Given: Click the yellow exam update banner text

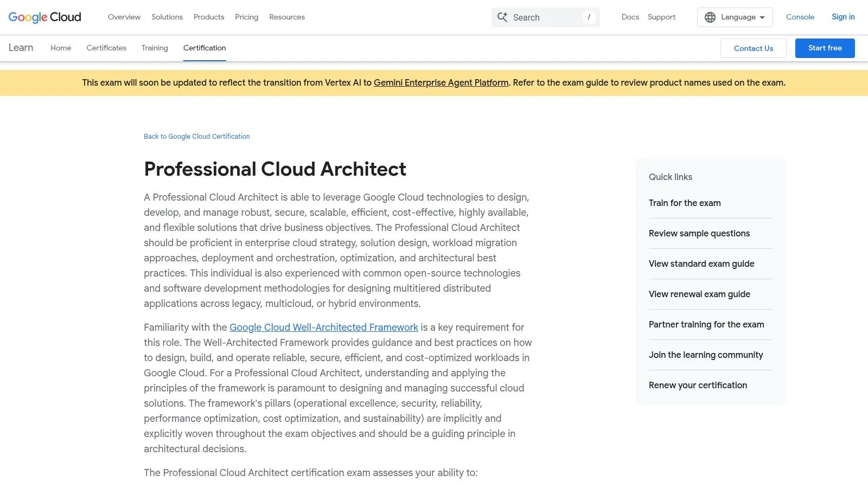Looking at the screenshot, I should click(x=434, y=83).
